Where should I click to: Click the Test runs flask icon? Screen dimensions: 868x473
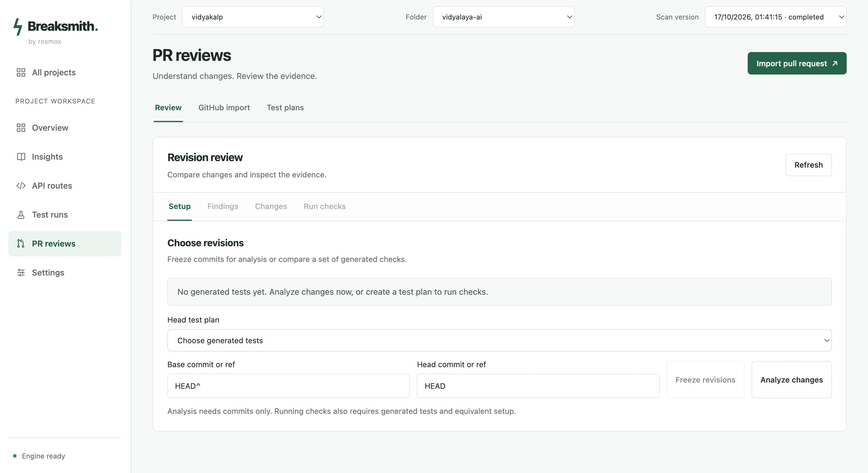click(21, 215)
